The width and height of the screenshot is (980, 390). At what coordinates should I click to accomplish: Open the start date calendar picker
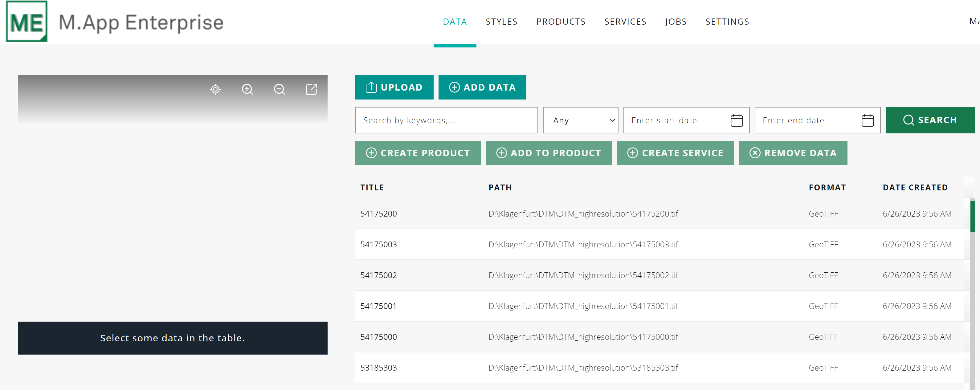737,120
